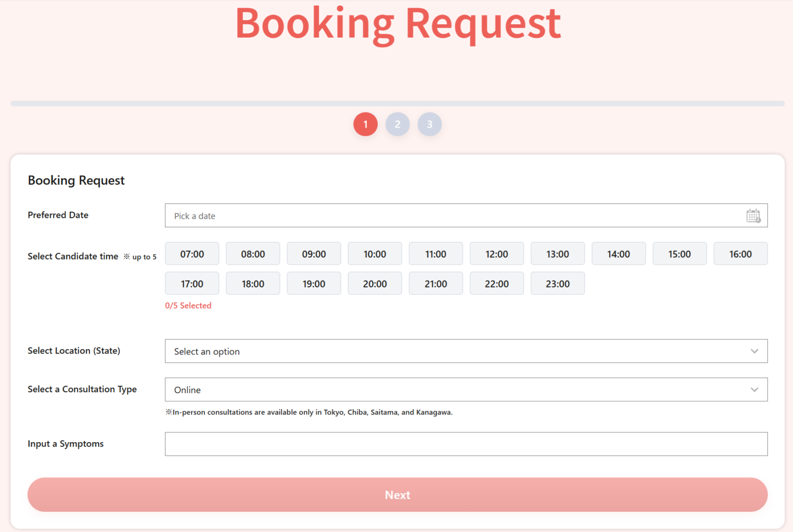Open the Select Location (State) dropdown
793x532 pixels.
466,351
